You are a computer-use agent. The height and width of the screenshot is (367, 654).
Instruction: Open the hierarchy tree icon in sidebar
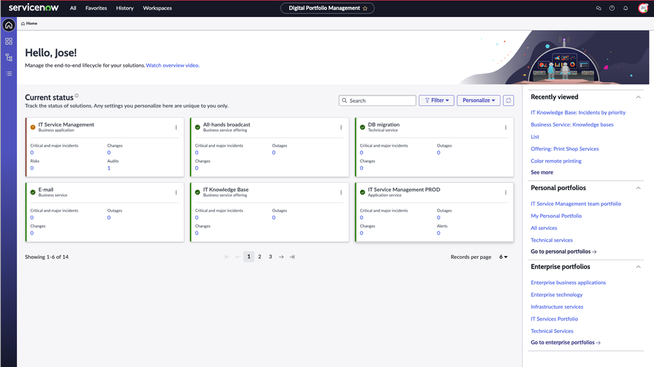click(8, 58)
